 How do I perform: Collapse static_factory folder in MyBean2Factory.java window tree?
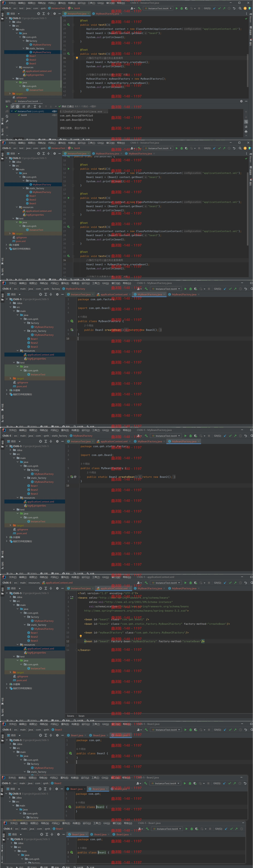tap(25, 478)
